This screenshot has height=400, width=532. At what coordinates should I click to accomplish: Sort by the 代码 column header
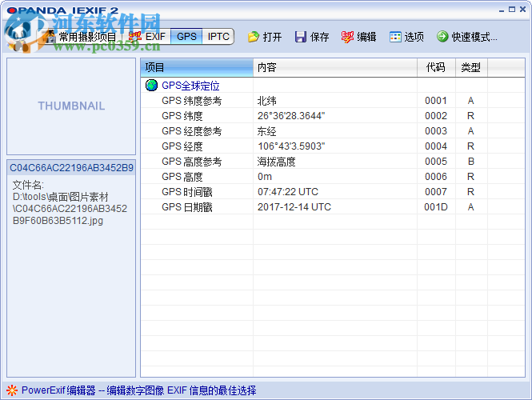coord(436,67)
